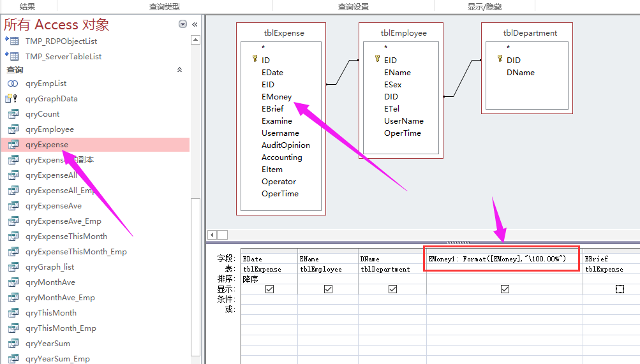Screen dimensions: 640x364
Task: Click the qryMonthAve_Emp query icon
Action: [x=13, y=298]
